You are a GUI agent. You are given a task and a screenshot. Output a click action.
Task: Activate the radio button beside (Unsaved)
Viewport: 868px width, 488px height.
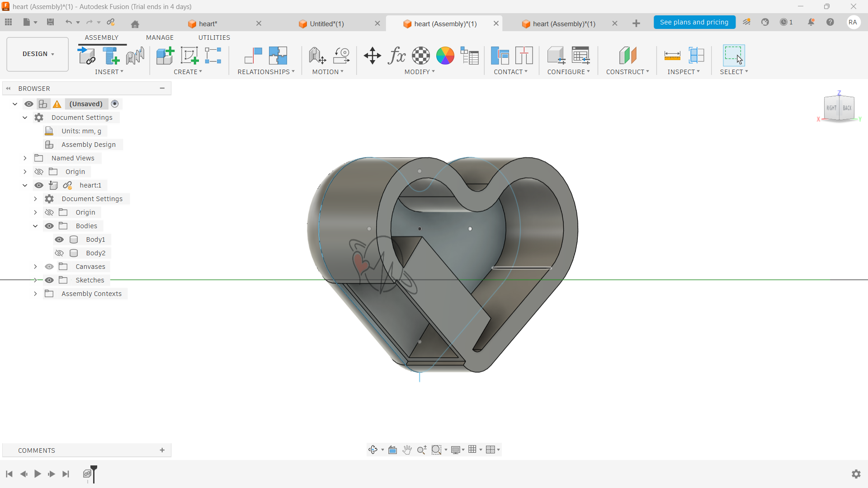[x=115, y=104]
